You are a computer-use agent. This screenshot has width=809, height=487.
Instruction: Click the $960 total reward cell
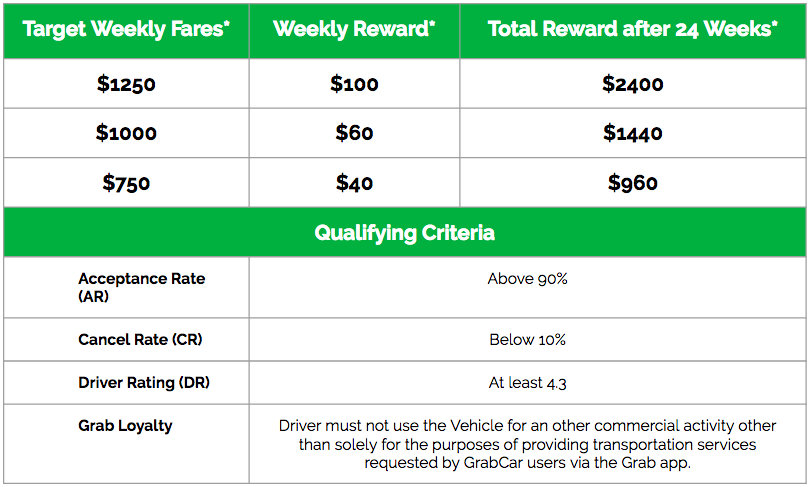click(x=632, y=183)
